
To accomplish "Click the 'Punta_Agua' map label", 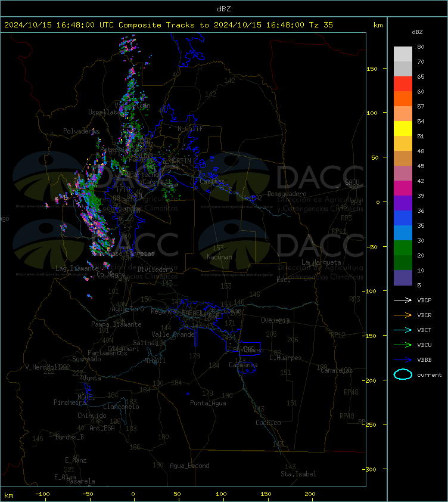I will [208, 403].
